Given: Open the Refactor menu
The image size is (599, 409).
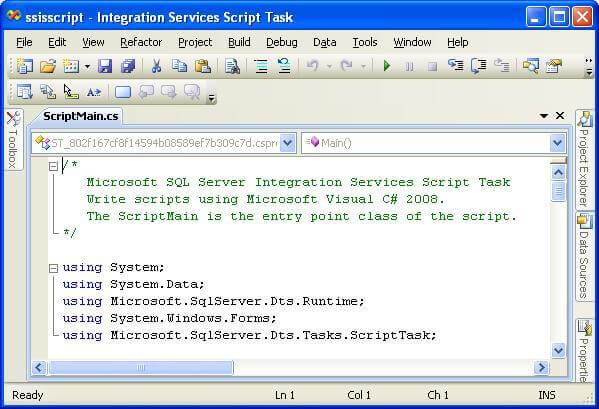Looking at the screenshot, I should [x=141, y=42].
